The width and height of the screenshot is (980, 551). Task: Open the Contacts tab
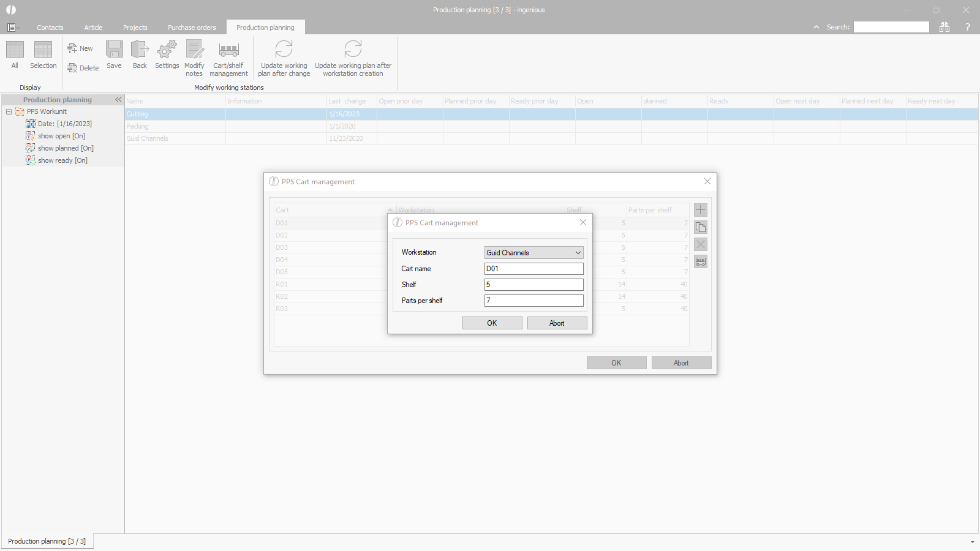tap(50, 28)
